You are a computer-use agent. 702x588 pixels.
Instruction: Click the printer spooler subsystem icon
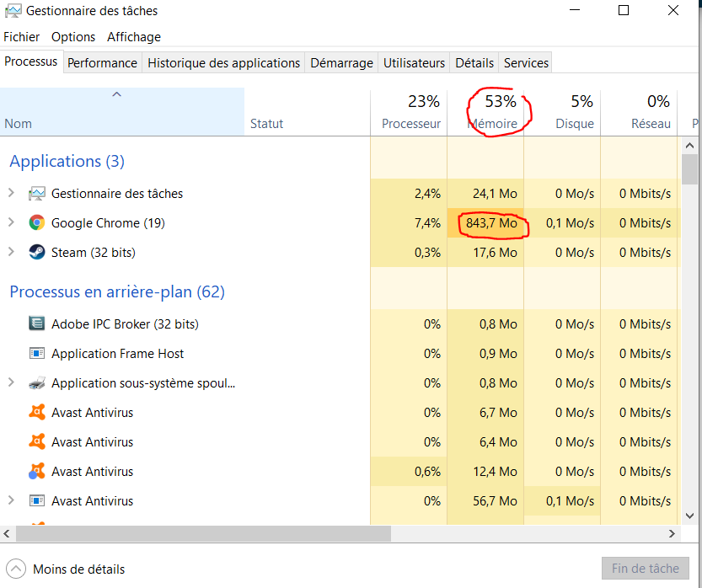click(36, 383)
